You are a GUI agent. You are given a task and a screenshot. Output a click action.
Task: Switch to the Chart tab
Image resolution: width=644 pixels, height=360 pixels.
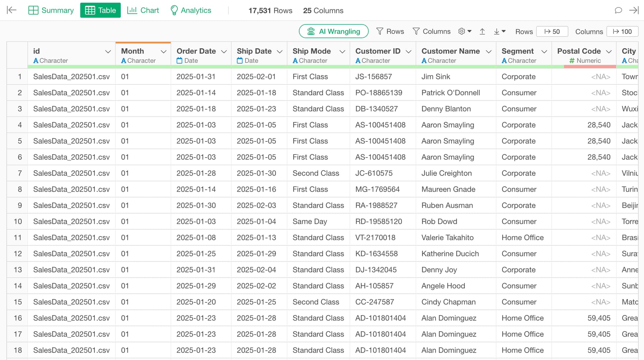(143, 10)
